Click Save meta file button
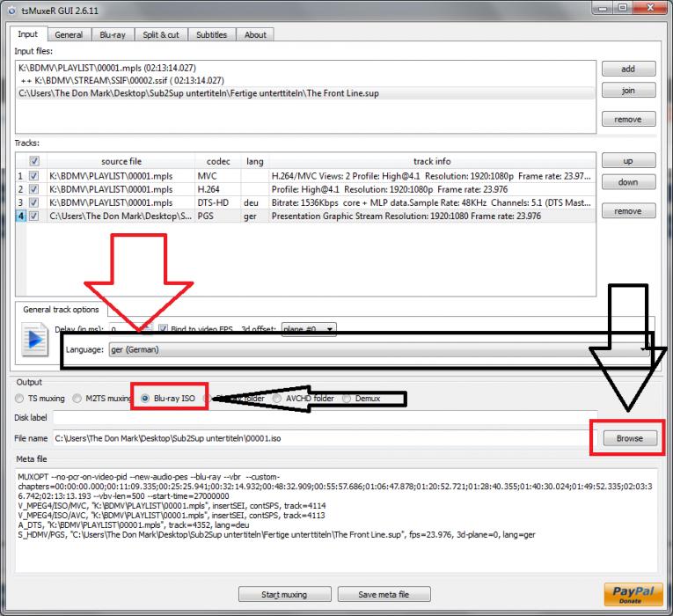Image resolution: width=673 pixels, height=616 pixels. point(384,595)
